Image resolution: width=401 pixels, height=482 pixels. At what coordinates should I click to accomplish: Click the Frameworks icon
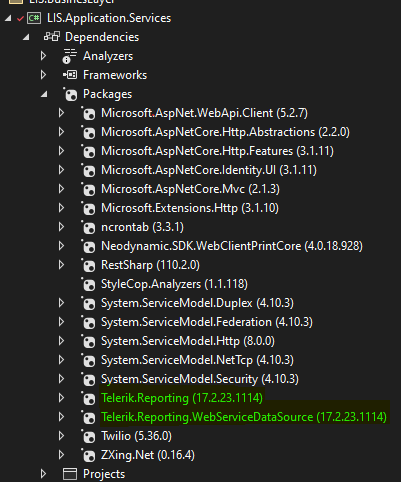(x=70, y=75)
